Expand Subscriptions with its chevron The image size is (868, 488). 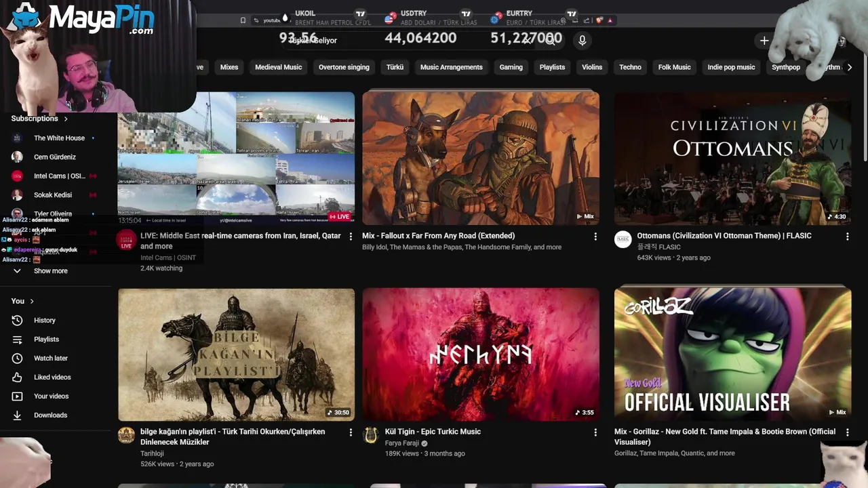[66, 119]
